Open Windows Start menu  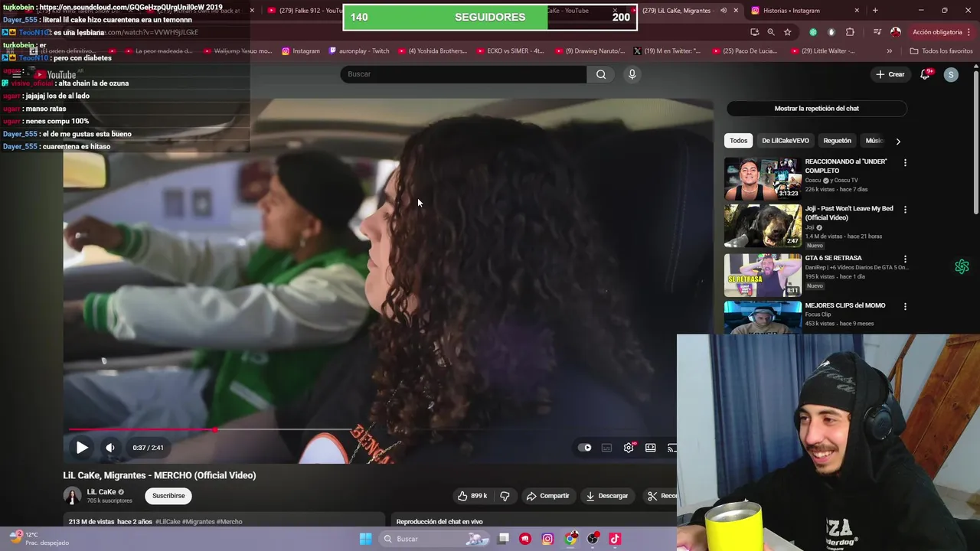[x=365, y=539]
